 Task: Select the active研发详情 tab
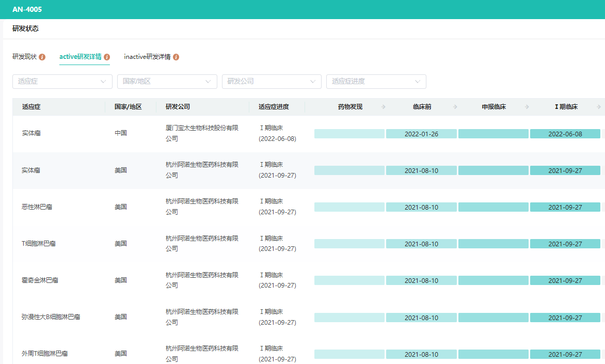81,57
